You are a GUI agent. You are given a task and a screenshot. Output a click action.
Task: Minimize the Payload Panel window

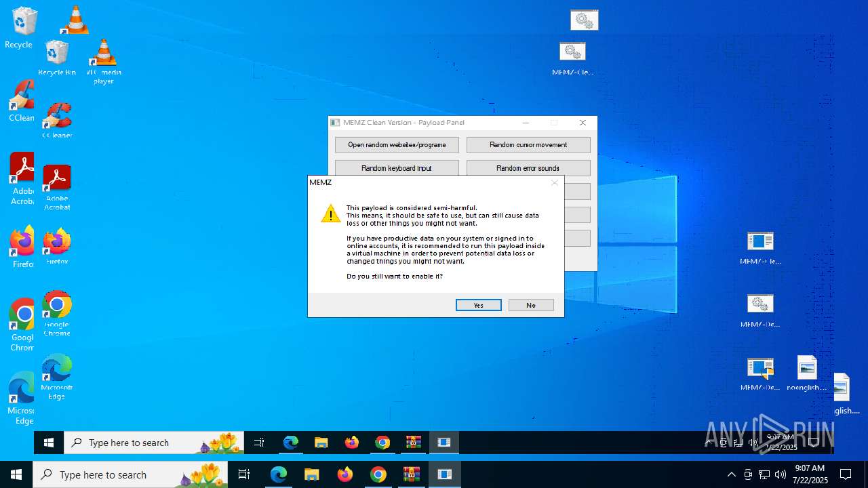coord(527,123)
